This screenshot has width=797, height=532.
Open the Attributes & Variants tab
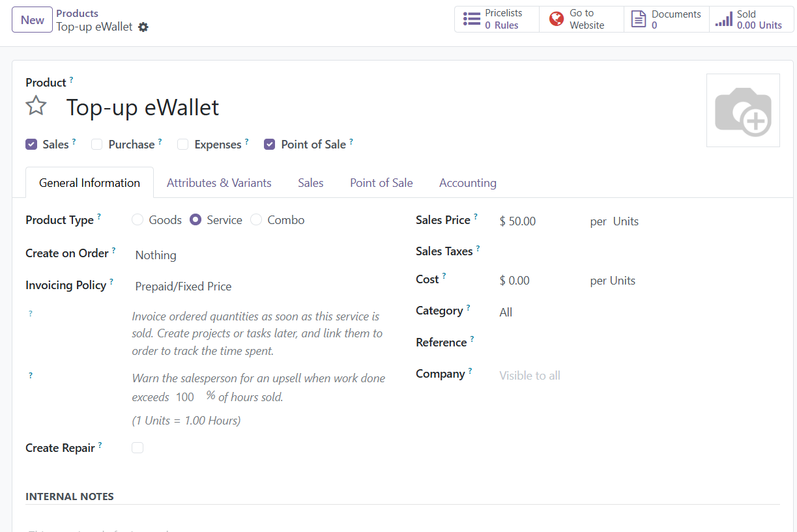[x=219, y=183]
